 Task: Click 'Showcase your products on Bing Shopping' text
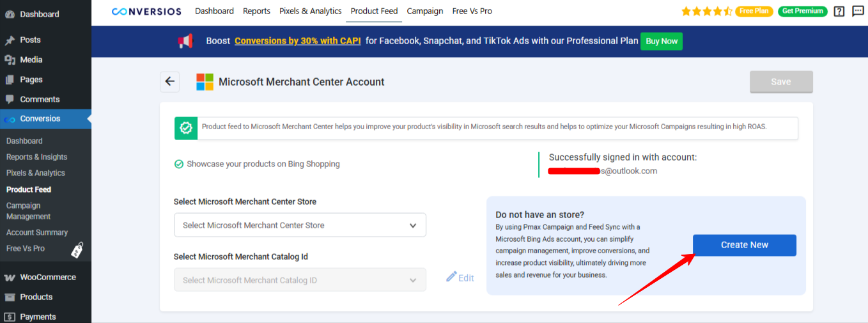click(263, 164)
